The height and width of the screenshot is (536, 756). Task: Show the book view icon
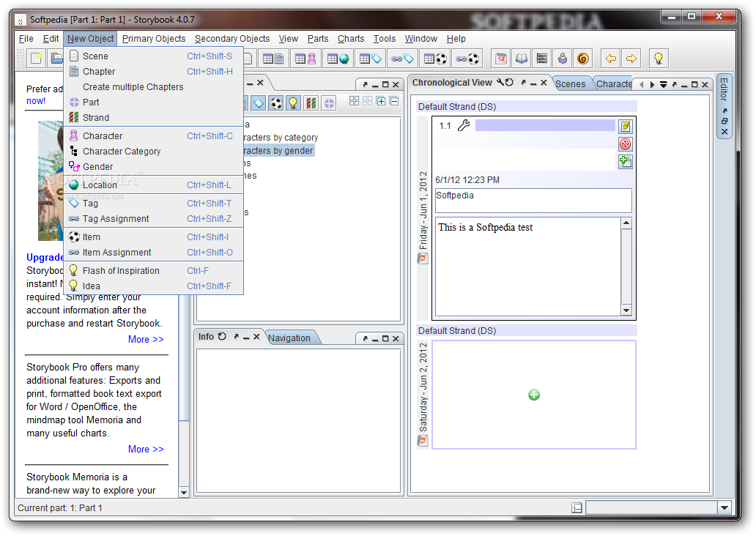[x=522, y=59]
